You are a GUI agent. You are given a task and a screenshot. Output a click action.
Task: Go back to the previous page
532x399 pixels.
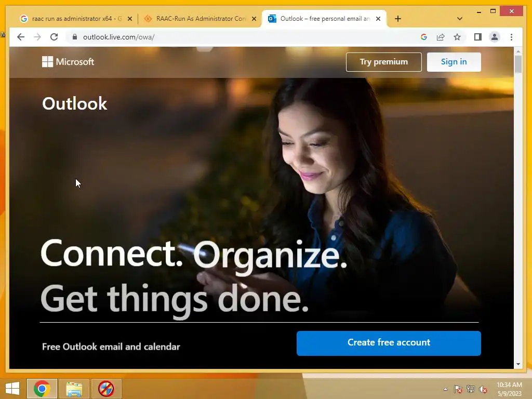pyautogui.click(x=21, y=37)
